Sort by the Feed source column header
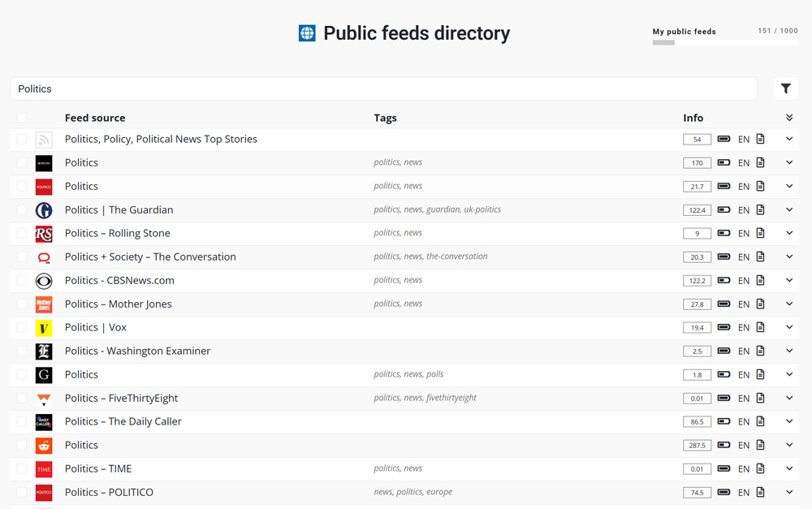The width and height of the screenshot is (812, 509). [x=95, y=118]
